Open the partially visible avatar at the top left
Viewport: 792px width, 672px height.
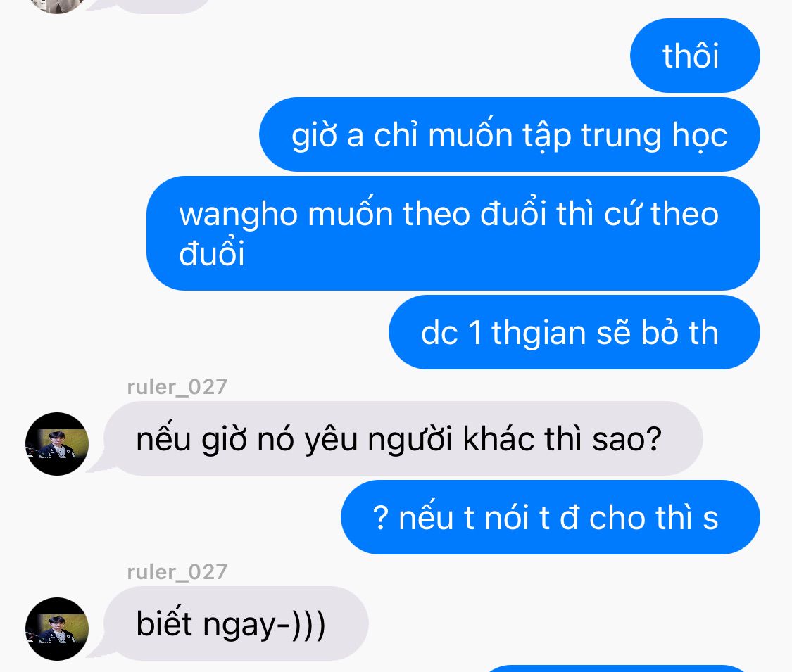pos(57,6)
